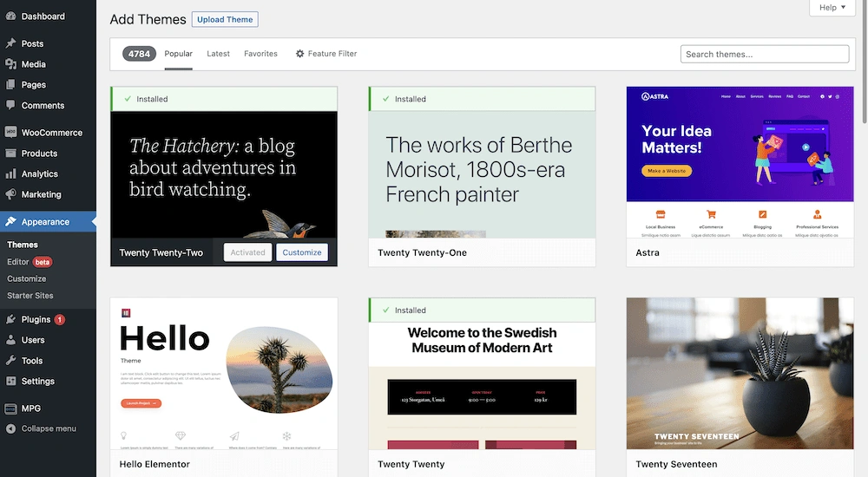Click the Upload Theme button
Image resolution: width=868 pixels, height=477 pixels.
pos(225,19)
